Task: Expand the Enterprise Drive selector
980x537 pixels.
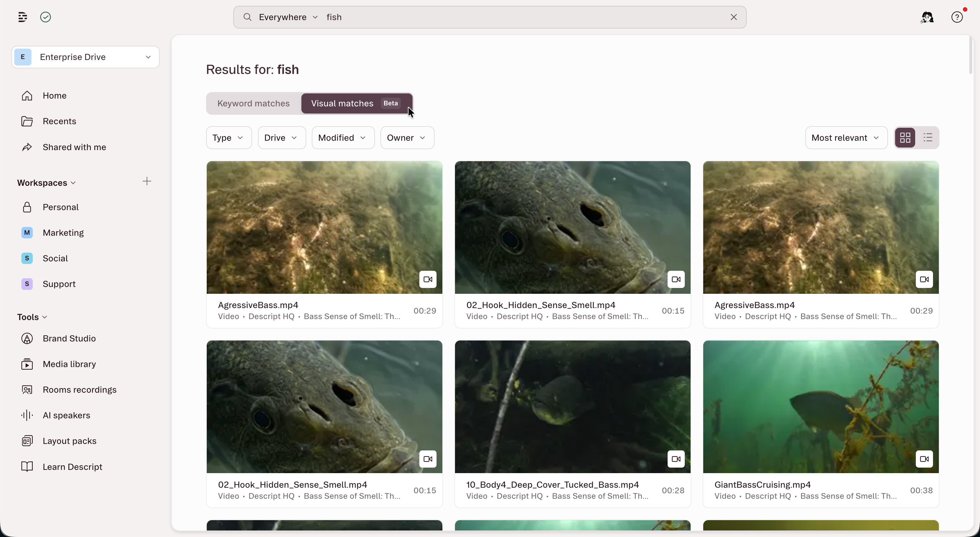Action: point(86,57)
